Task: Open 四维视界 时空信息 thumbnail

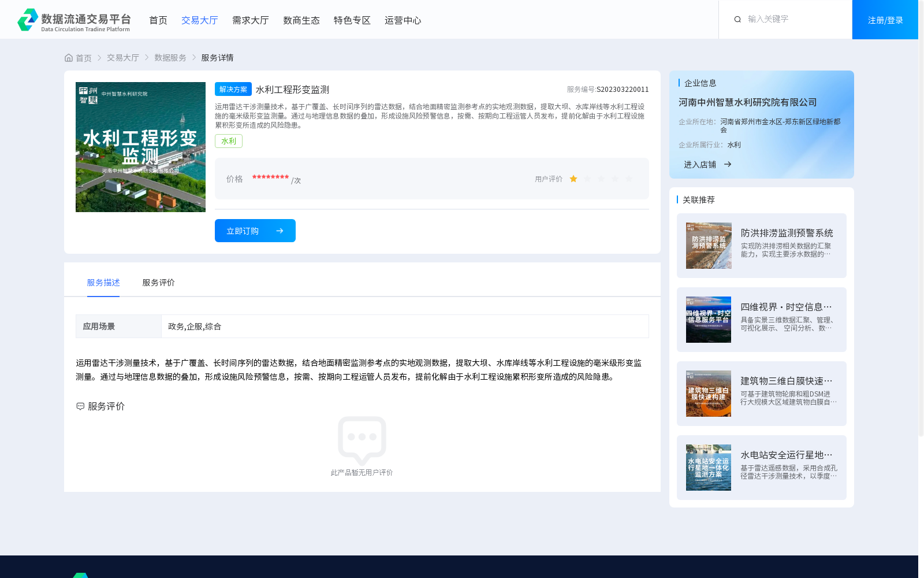Action: pos(709,320)
